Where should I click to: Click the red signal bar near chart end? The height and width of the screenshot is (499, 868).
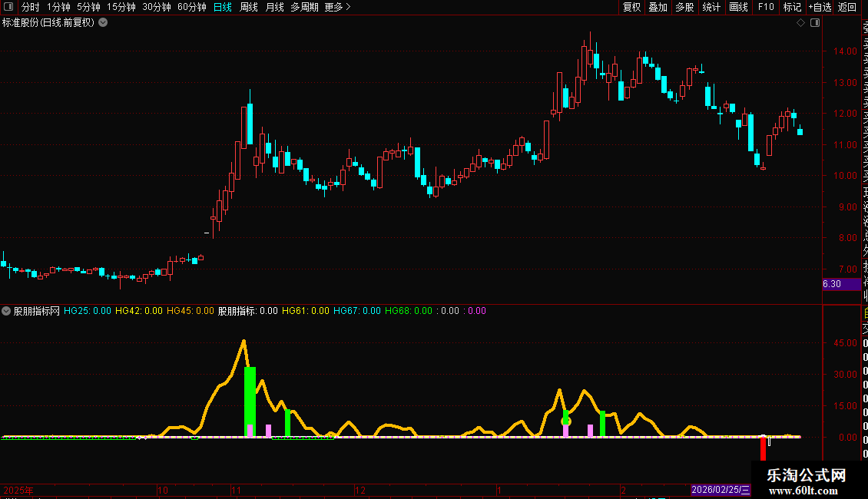pos(763,448)
